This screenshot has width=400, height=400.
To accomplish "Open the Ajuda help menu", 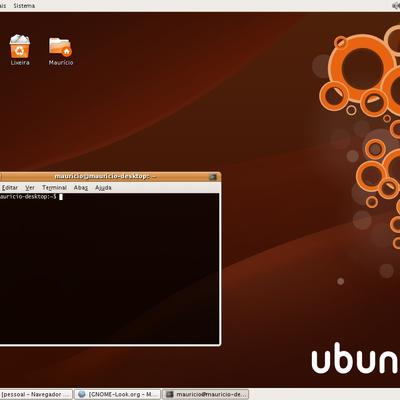I will point(103,188).
